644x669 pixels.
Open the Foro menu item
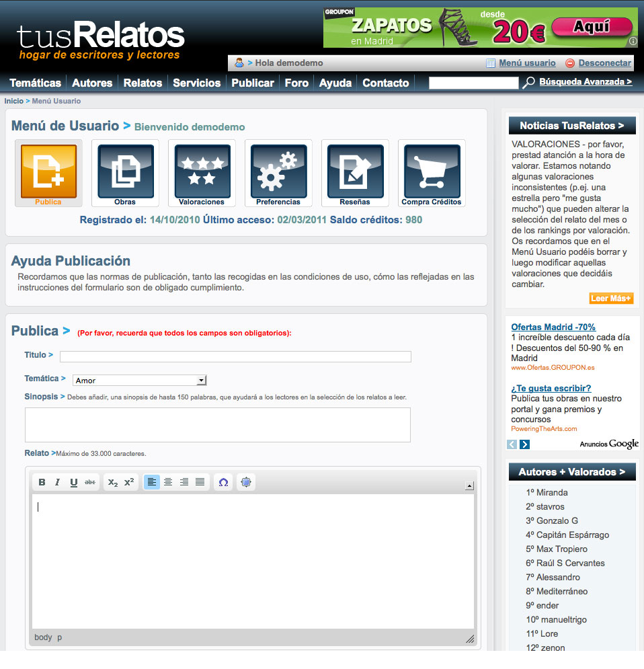296,83
